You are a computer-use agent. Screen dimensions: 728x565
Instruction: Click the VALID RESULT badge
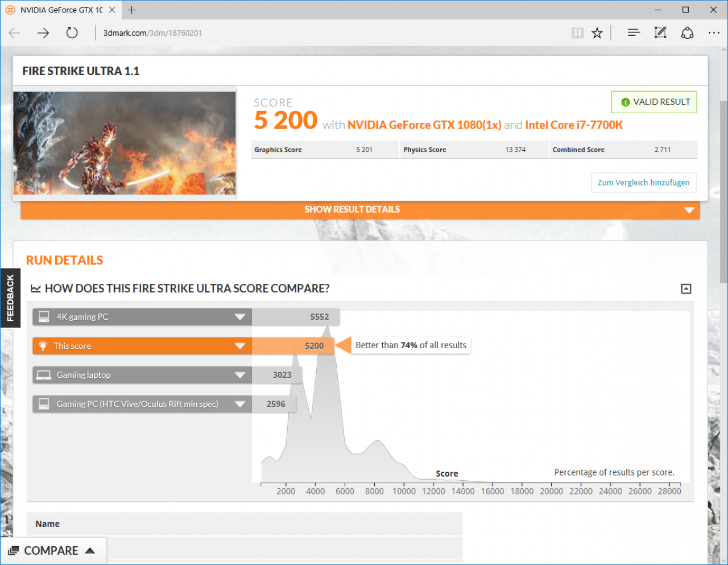654,102
